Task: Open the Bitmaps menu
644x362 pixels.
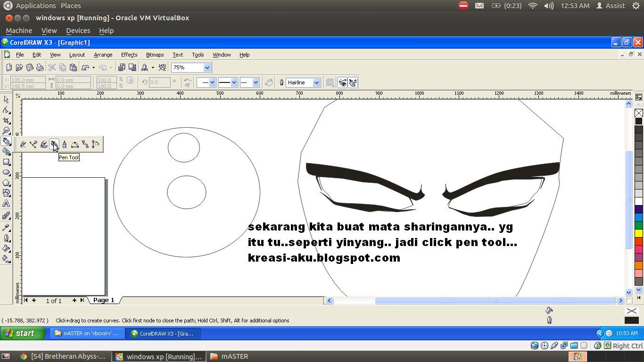Action: click(x=155, y=55)
